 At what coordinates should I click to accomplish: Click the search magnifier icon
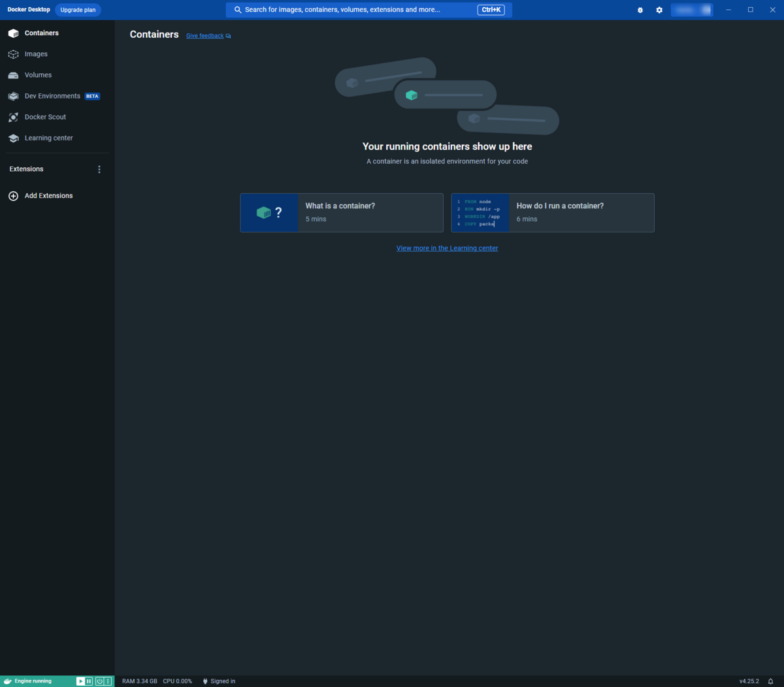(238, 10)
